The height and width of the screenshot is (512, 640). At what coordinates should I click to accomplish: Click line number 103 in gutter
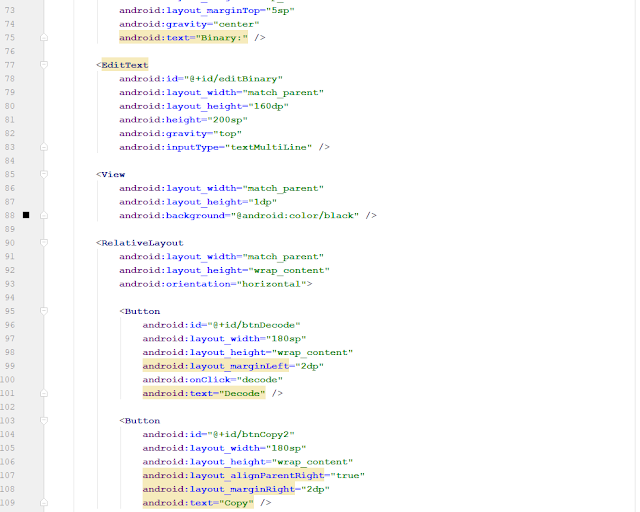[x=7, y=421]
